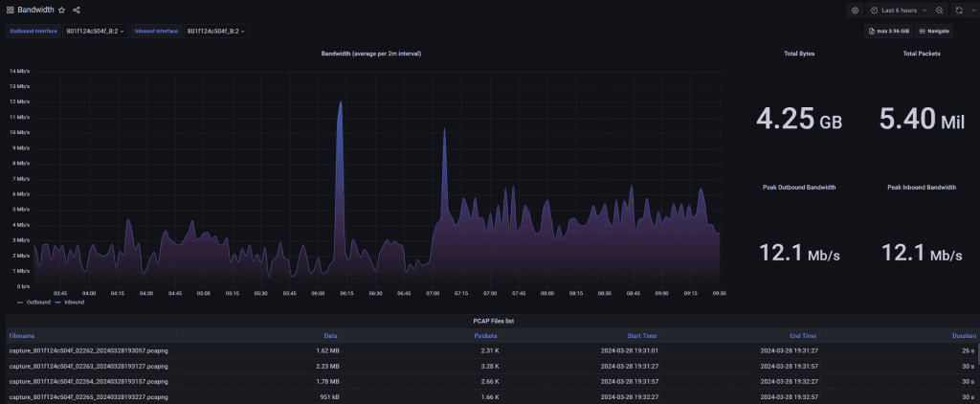Open the dashboard grid icon beside Bandwidth
This screenshot has width=980, height=404.
[10, 10]
